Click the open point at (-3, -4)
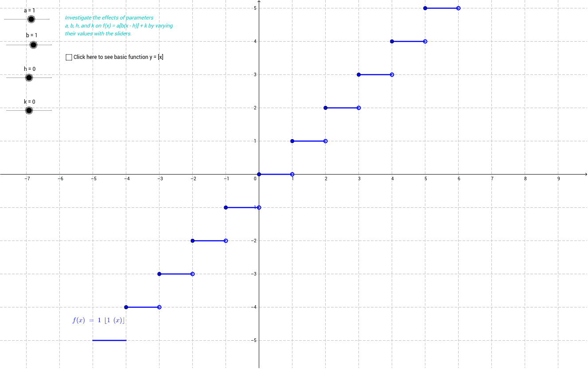The height and width of the screenshot is (369, 588). click(160, 307)
